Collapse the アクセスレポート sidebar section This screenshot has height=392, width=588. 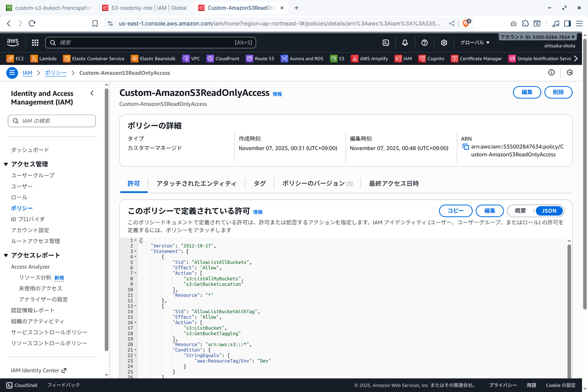click(x=6, y=255)
